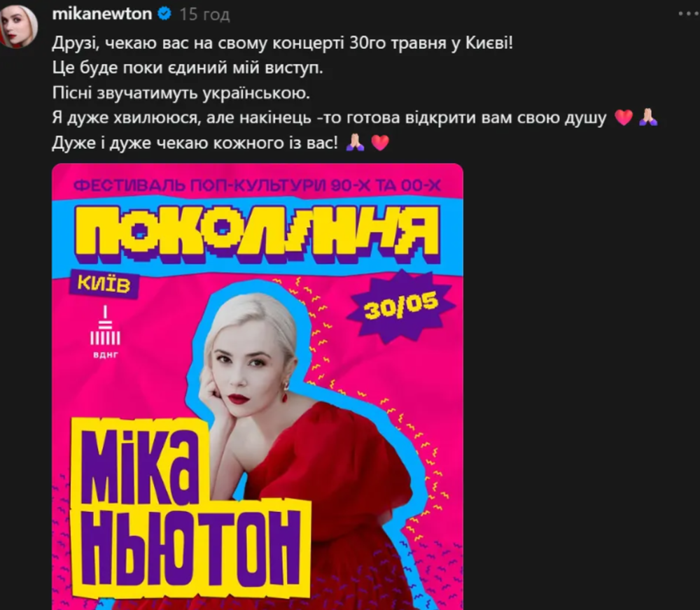Click the text 'Друзі, чекаю вас на свому концерті'
700x610 pixels.
[198, 44]
